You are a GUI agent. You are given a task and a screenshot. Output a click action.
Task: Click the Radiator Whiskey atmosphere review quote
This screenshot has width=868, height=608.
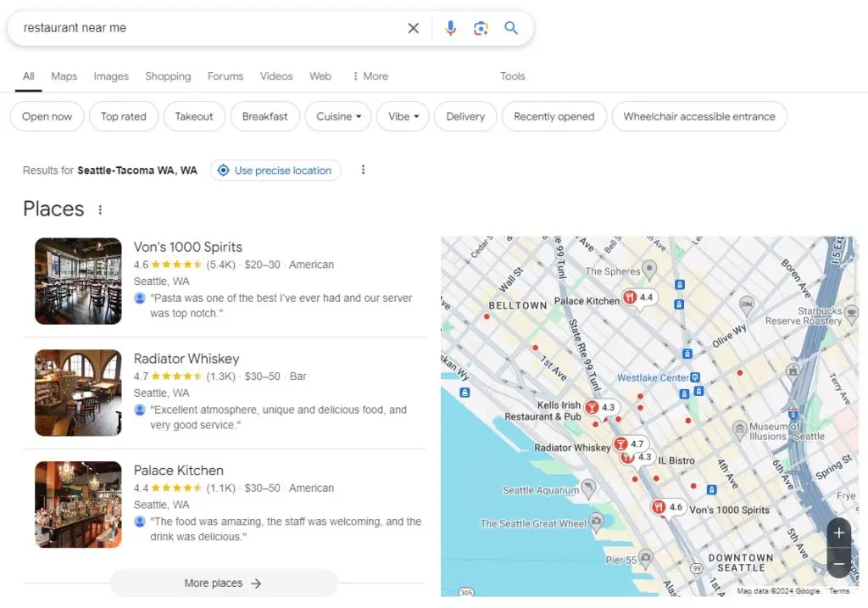278,417
